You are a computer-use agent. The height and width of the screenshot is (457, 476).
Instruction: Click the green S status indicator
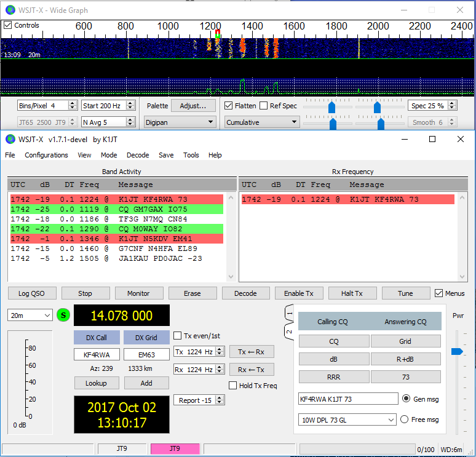click(63, 316)
